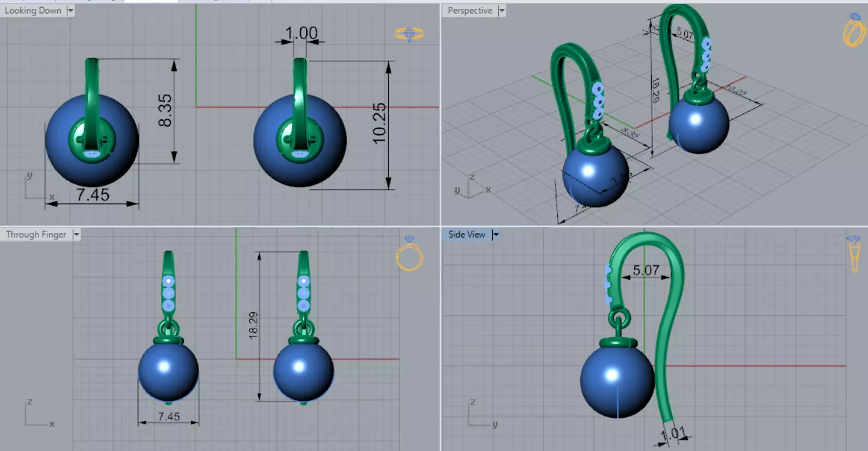Click the ring icon in Through Finger viewport
This screenshot has width=868, height=451.
(x=409, y=254)
